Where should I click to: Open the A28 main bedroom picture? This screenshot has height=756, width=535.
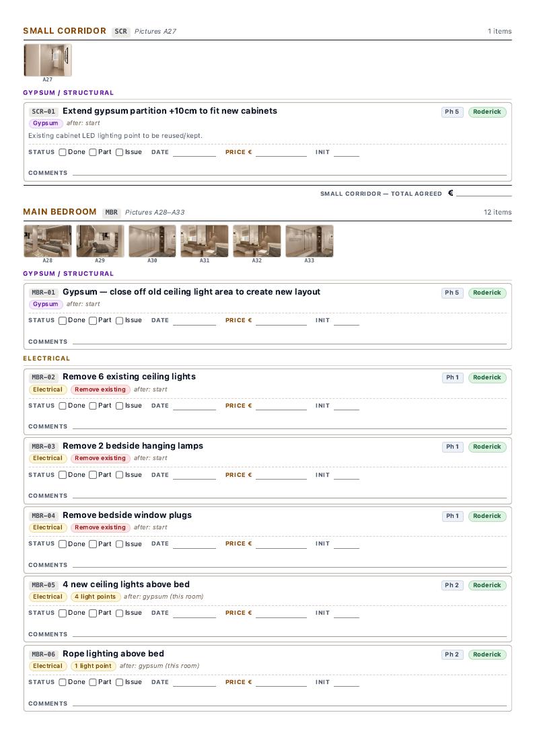point(48,241)
